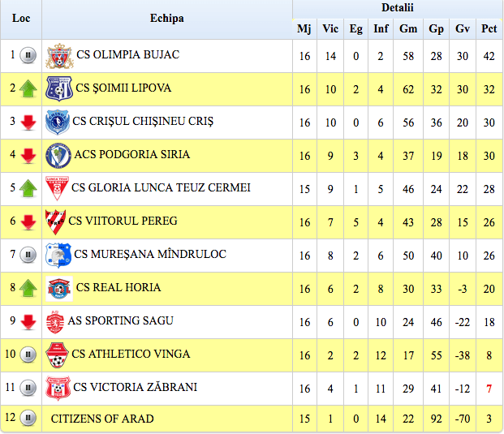Click the CS Mureșana Mîndruloc badge
The image size is (504, 434).
(58, 255)
